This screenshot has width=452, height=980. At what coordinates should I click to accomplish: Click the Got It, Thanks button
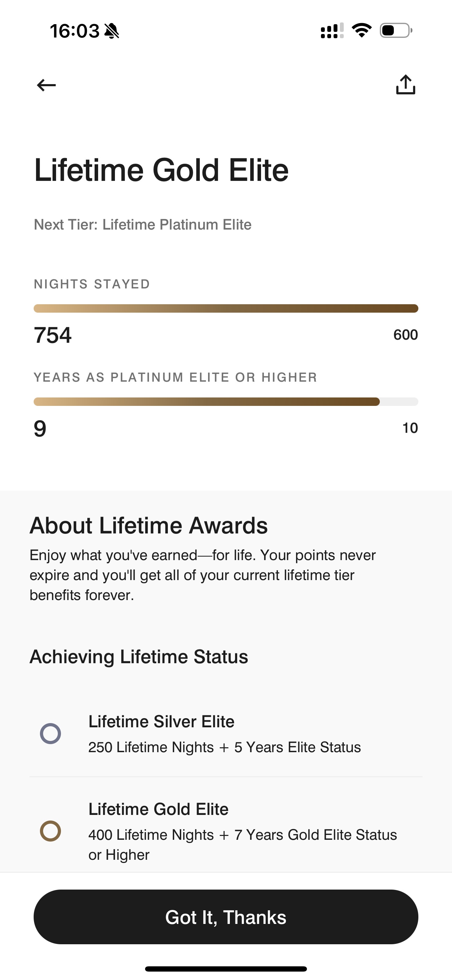coord(226,917)
